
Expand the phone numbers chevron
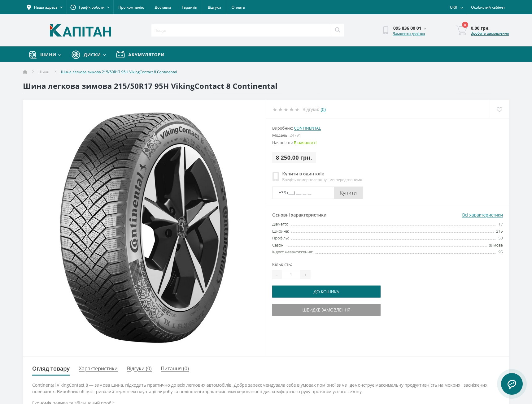[425, 29]
